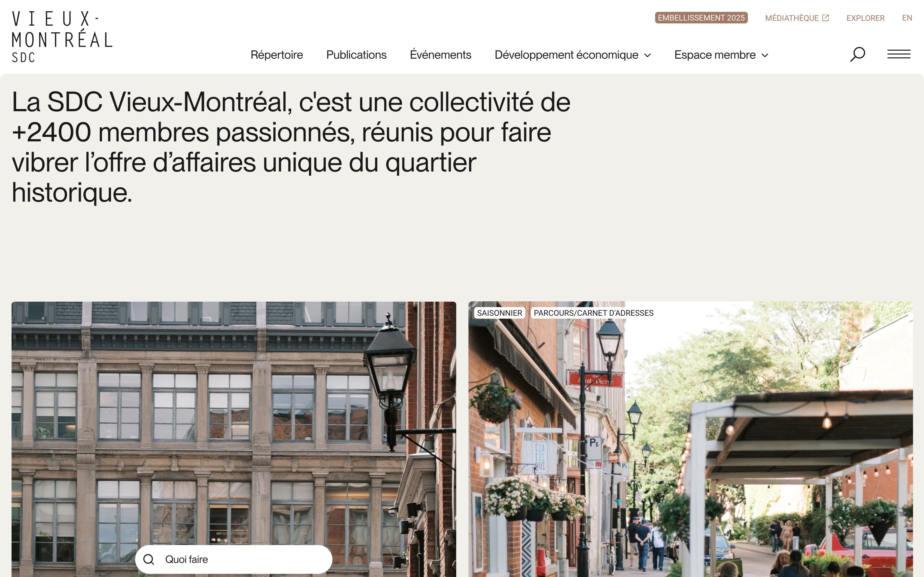The image size is (924, 577).
Task: Switch language to EN
Action: [907, 18]
